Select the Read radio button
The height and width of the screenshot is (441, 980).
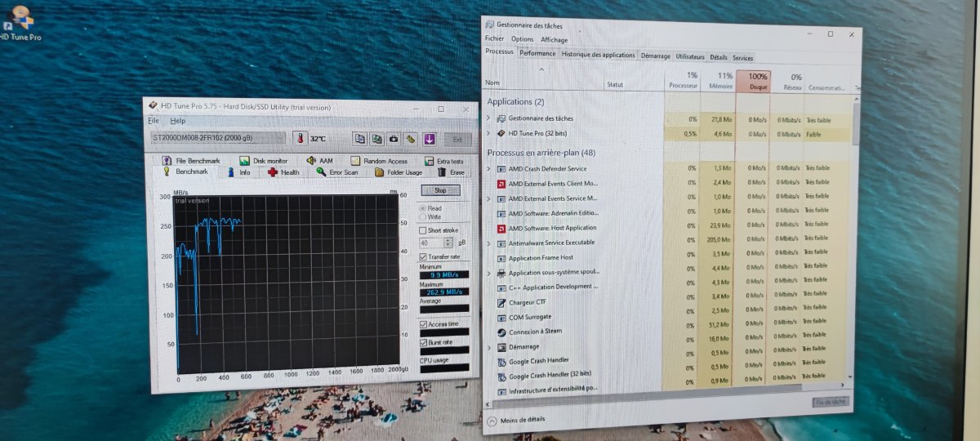pos(422,208)
